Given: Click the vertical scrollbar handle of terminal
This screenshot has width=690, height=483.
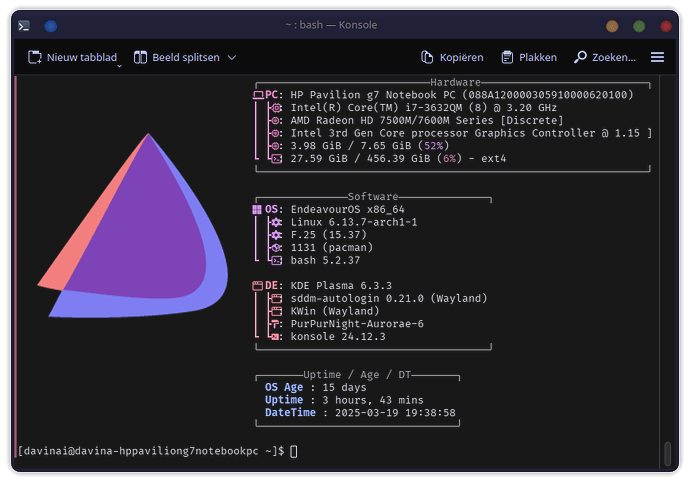Looking at the screenshot, I should (668, 453).
